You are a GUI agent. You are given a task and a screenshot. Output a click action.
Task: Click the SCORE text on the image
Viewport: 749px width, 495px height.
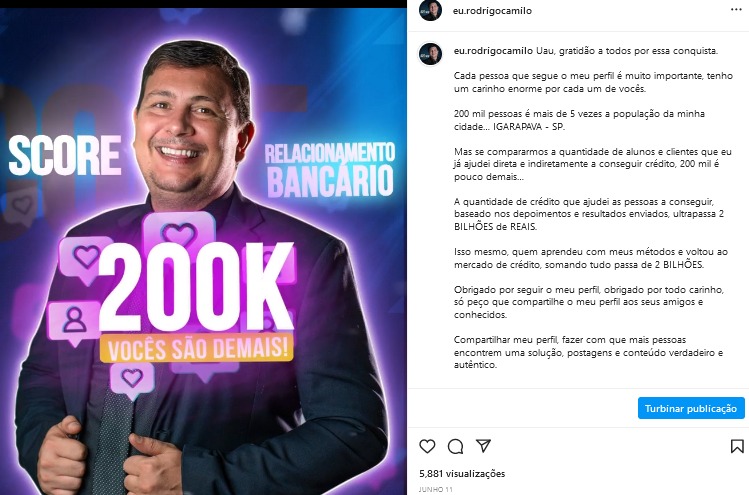point(65,155)
